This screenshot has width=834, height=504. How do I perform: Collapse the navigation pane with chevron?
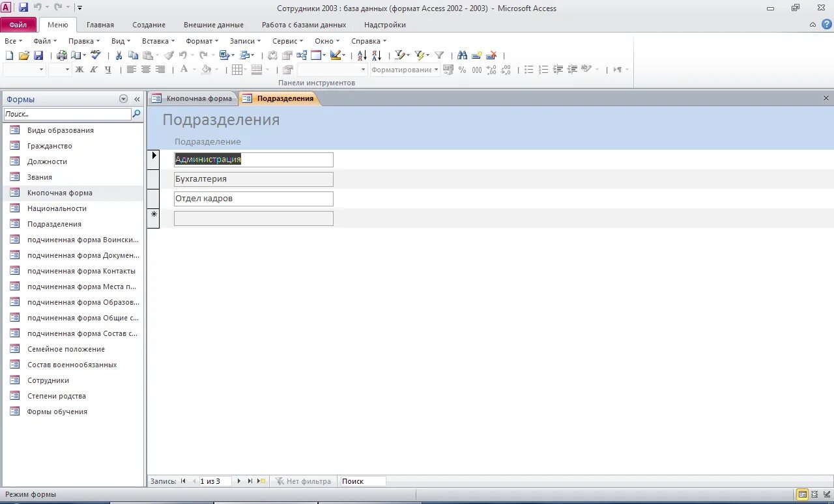(137, 99)
